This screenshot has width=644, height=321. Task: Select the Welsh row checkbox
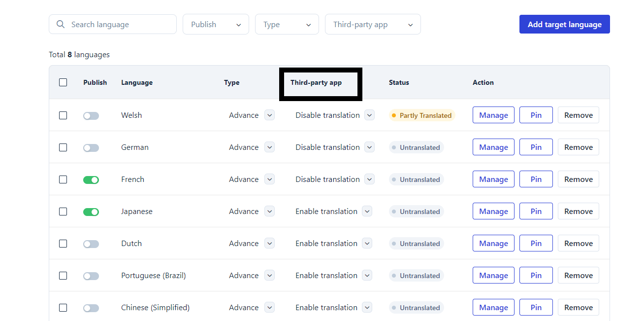63,115
